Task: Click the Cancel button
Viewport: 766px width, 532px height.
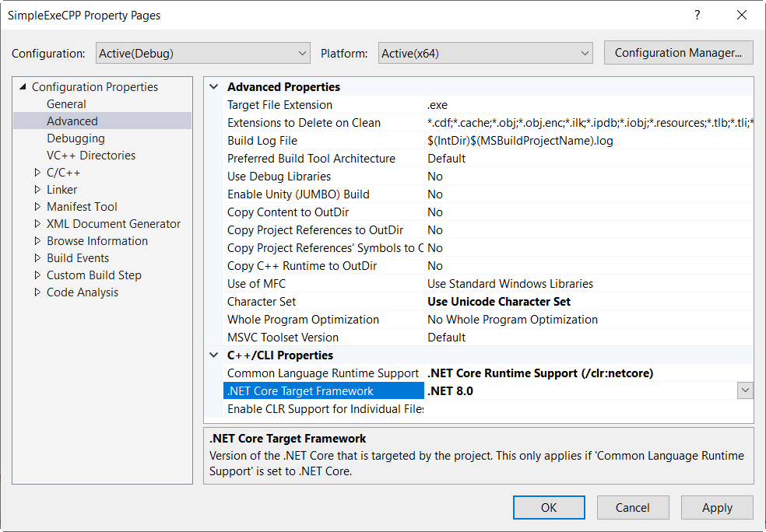Action: click(x=632, y=507)
